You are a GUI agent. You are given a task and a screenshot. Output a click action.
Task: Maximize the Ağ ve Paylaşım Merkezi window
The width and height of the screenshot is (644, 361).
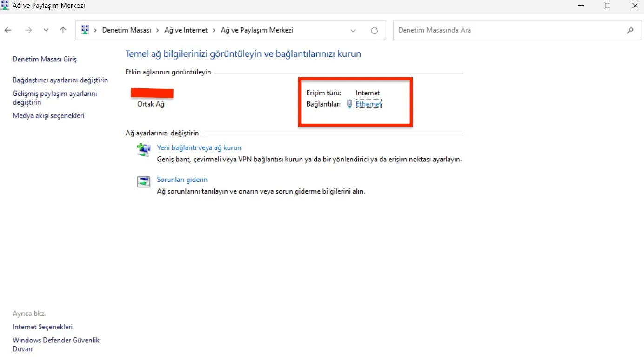pos(608,6)
